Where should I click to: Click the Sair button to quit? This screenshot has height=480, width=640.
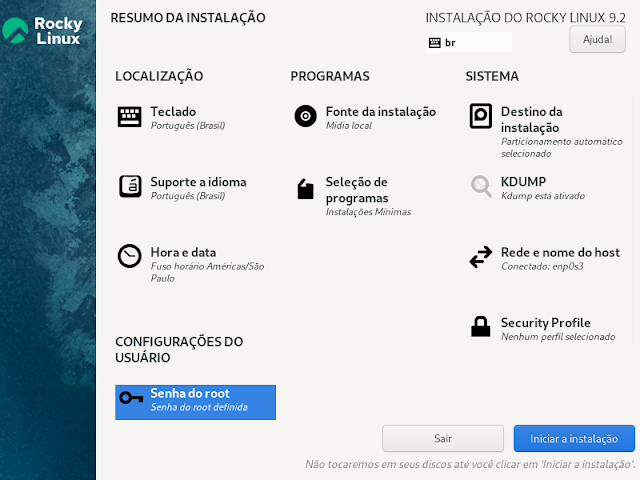(443, 439)
